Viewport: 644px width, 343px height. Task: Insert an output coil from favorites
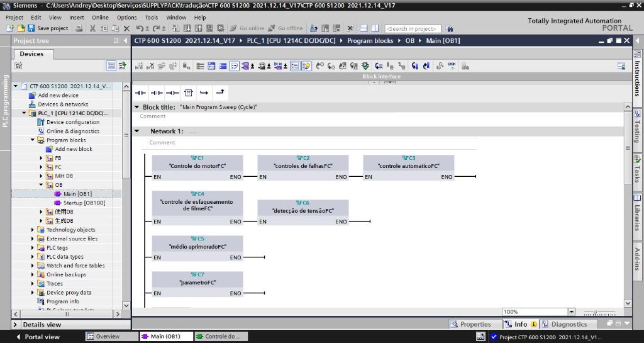pos(172,93)
